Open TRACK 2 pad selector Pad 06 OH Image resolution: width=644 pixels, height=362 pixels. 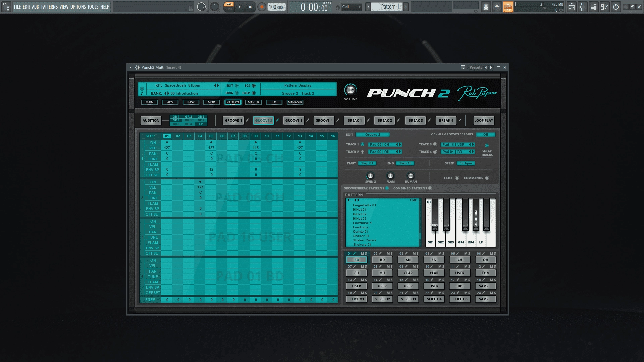click(385, 152)
